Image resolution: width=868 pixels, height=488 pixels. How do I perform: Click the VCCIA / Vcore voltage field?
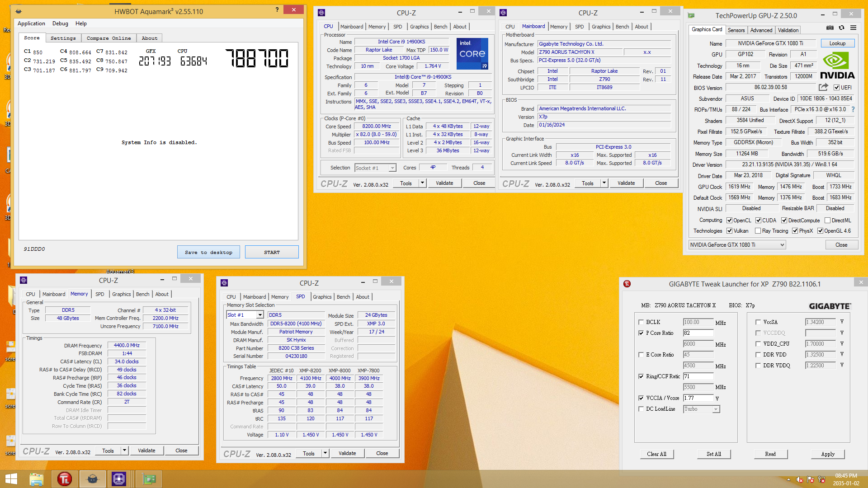point(698,398)
